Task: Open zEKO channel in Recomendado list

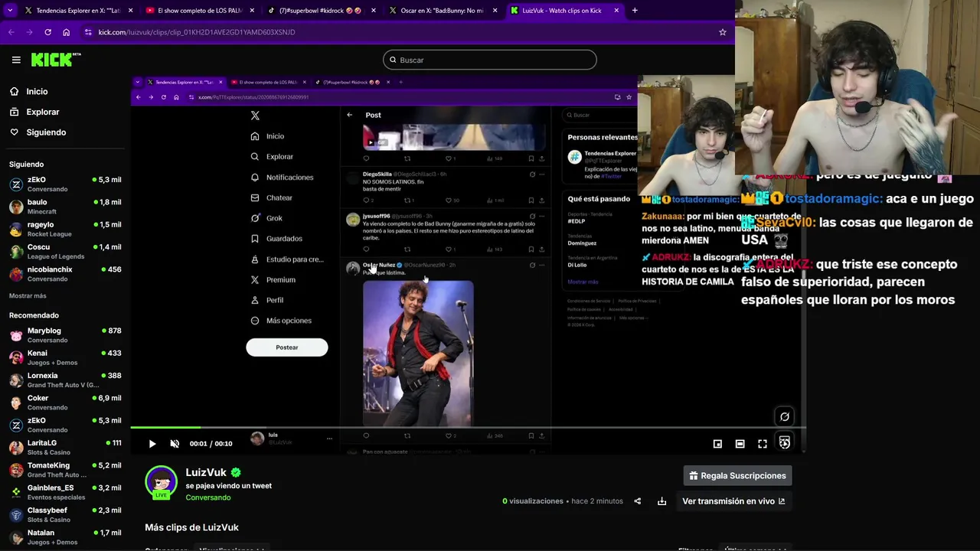Action: tap(65, 425)
